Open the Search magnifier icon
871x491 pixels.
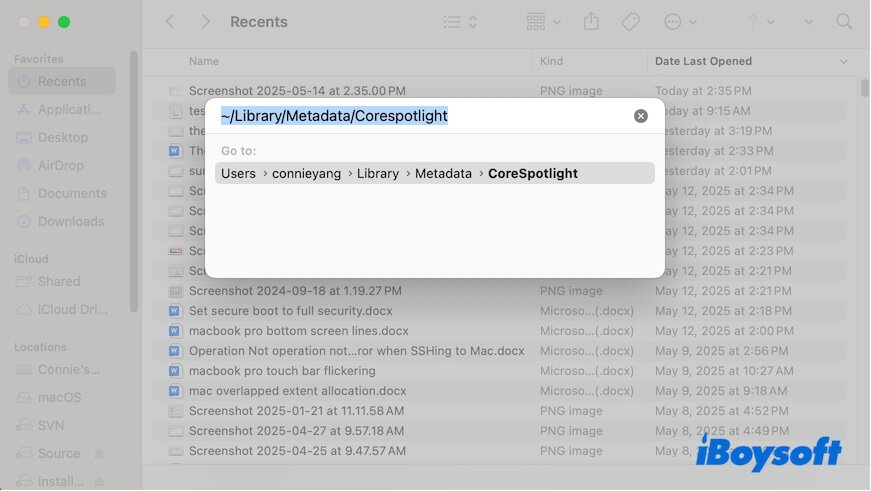[x=845, y=21]
